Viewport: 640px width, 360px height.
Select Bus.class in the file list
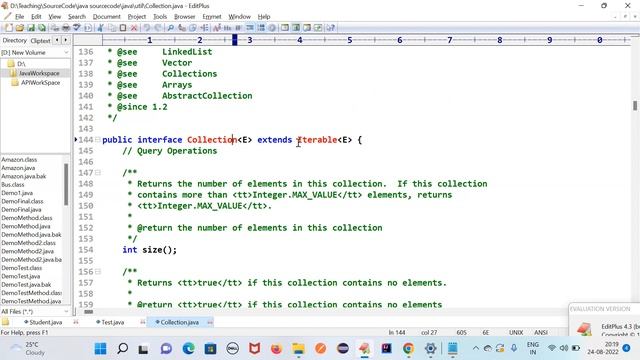click(x=13, y=184)
